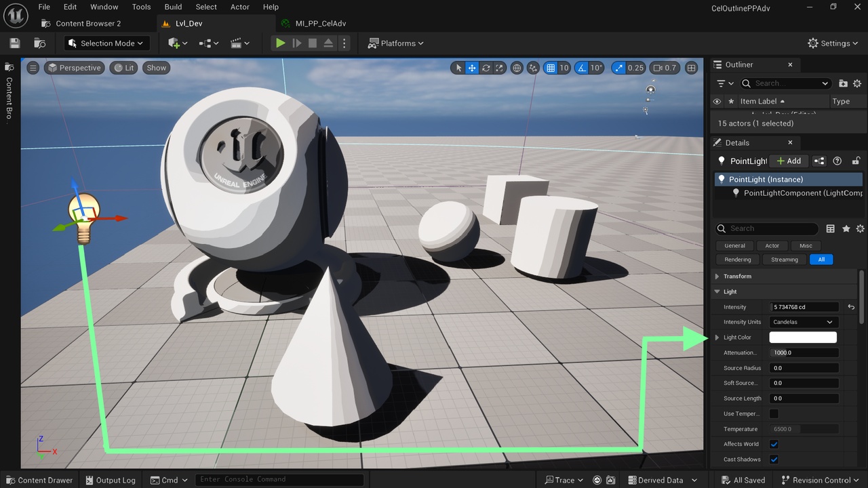Open the Intensity Units Candelas dropdown
Screen dimensions: 868x488
804,322
